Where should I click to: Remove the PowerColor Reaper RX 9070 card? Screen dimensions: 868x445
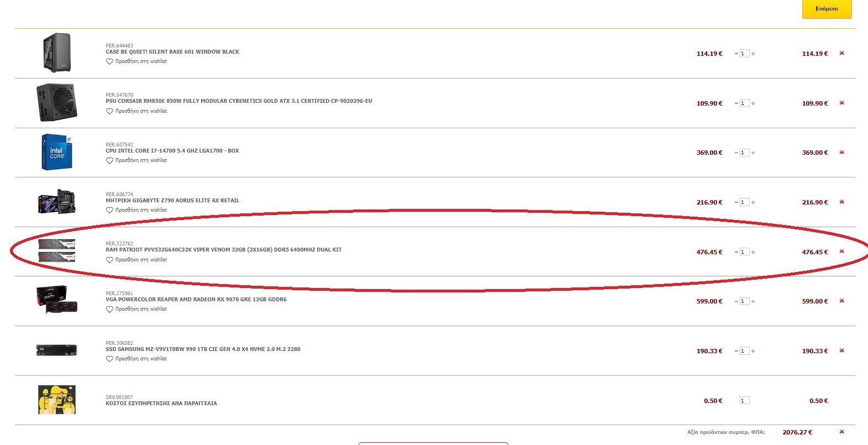tap(841, 301)
